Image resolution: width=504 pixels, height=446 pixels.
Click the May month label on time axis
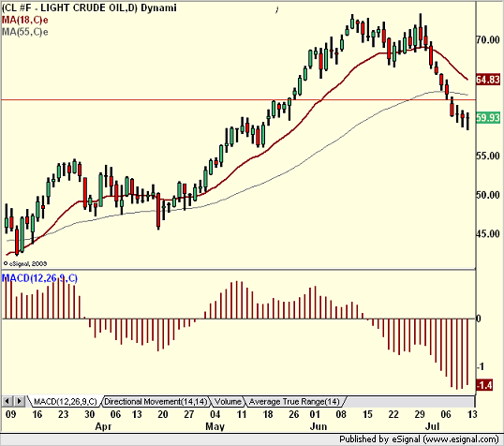[215, 426]
